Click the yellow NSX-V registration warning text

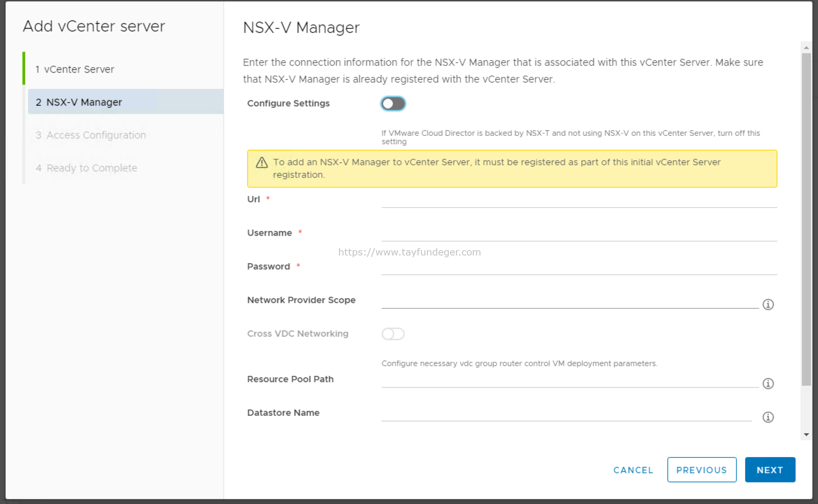(x=497, y=168)
